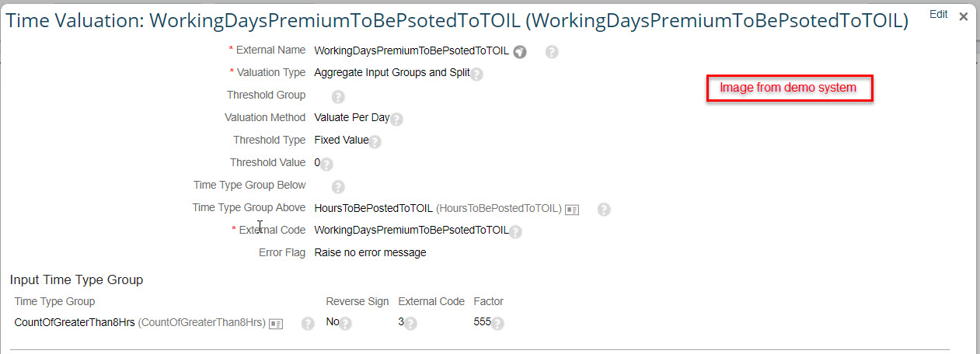Open HoursToBePostedToTOIL time type group link
980x354 pixels.
(373, 208)
